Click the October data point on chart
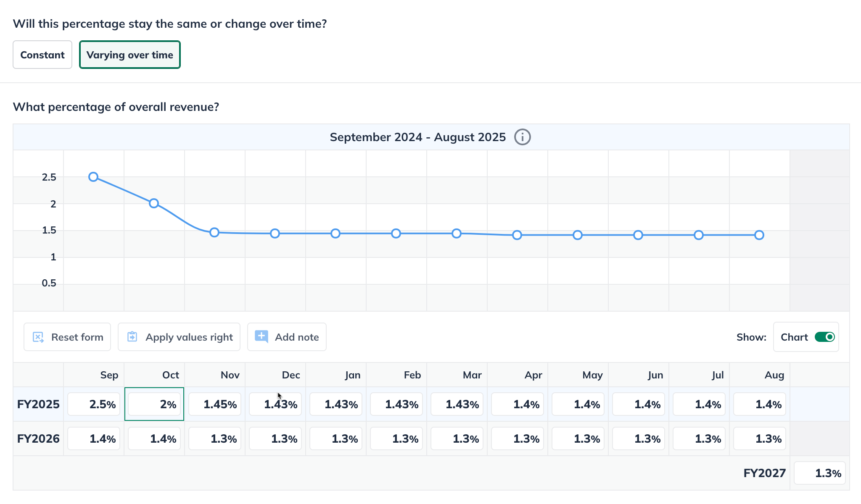Screen dimensions: 861x504 (x=154, y=203)
